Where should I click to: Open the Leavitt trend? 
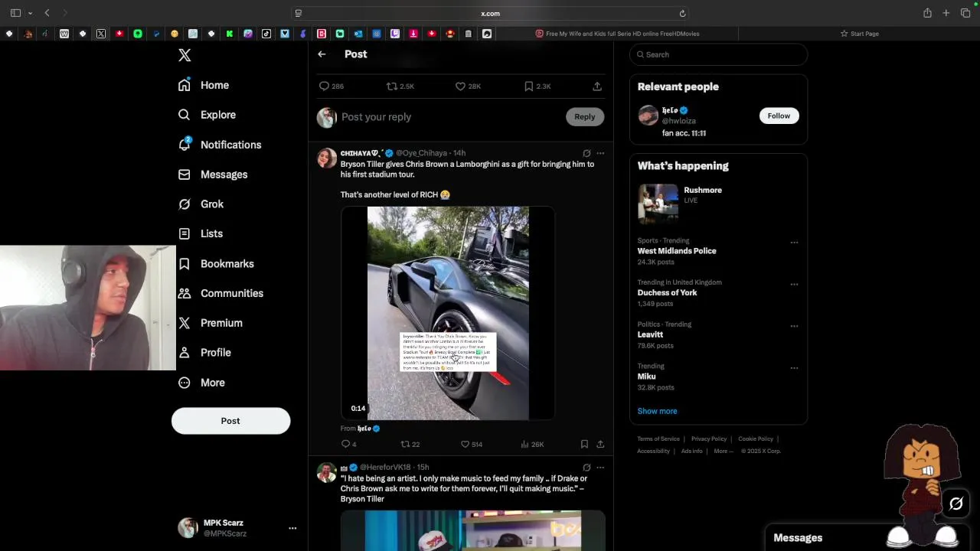pos(650,334)
